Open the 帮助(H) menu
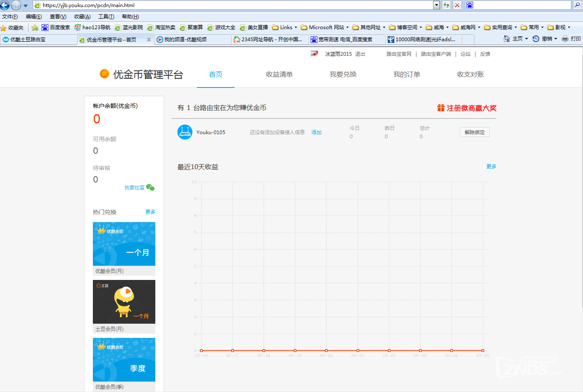 [130, 17]
